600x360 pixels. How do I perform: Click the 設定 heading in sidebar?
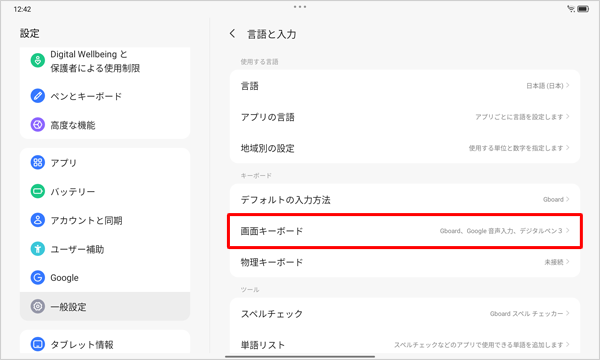(29, 33)
